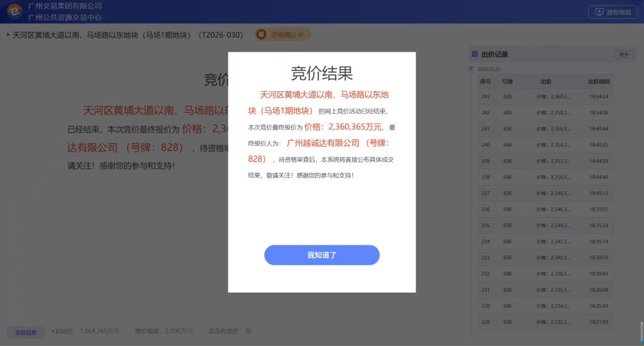Click the 出价时间 column header

[599, 82]
